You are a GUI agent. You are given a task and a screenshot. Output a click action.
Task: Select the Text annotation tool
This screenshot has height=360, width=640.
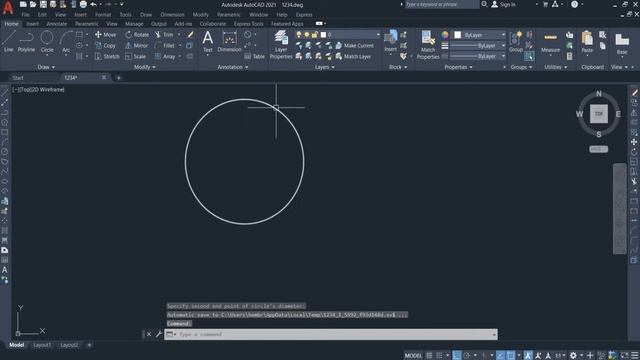click(x=208, y=42)
